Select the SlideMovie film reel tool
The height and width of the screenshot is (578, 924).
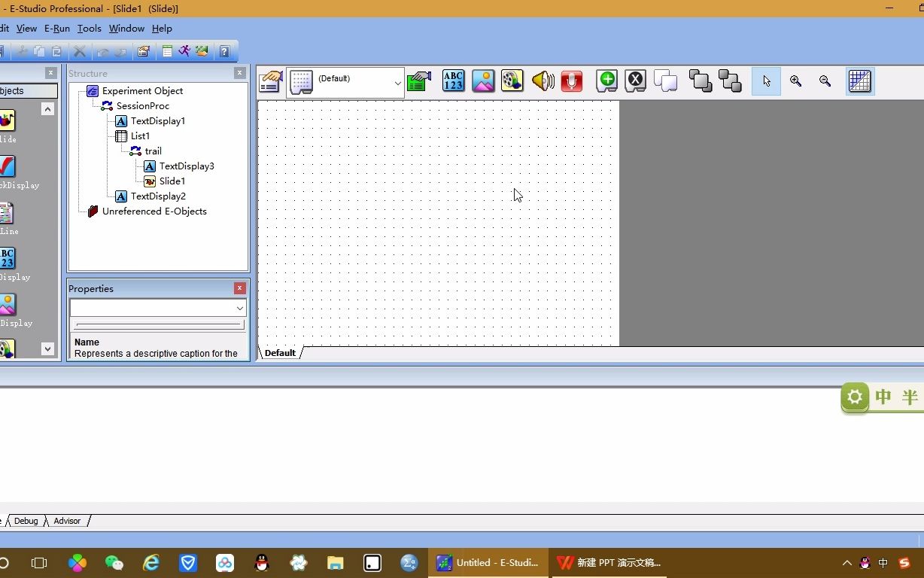coord(512,81)
